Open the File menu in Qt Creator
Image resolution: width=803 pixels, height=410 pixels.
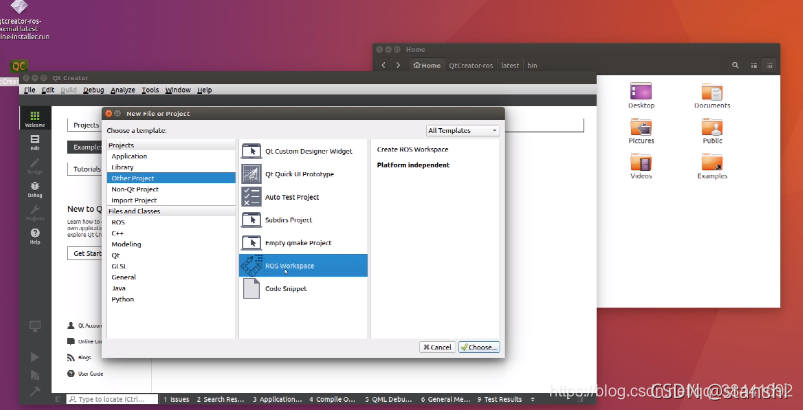tap(30, 90)
